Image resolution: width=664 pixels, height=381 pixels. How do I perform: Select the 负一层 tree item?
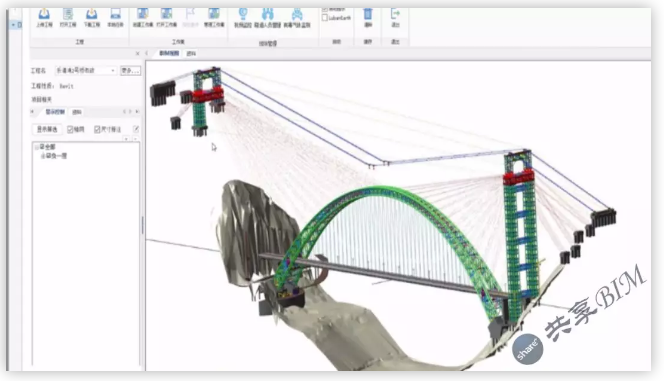[x=59, y=156]
